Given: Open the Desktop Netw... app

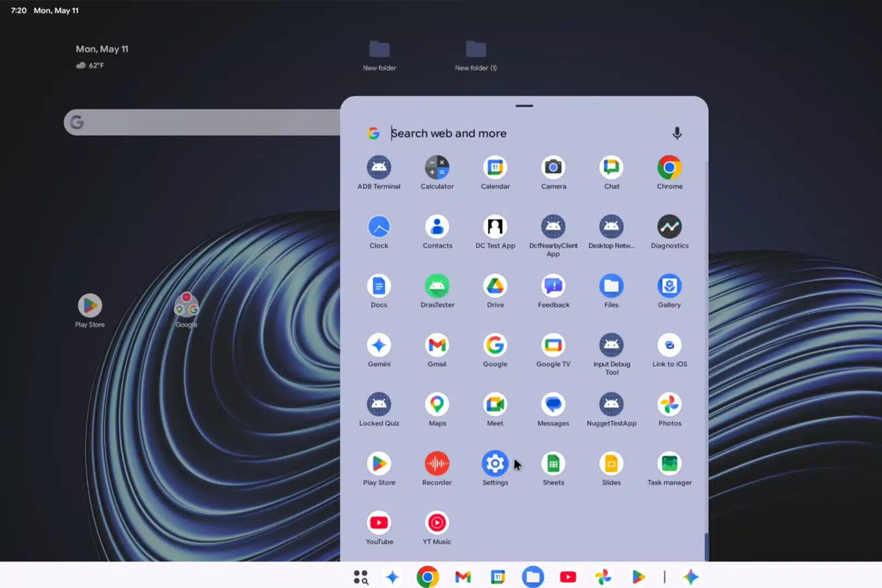Looking at the screenshot, I should click(x=611, y=226).
